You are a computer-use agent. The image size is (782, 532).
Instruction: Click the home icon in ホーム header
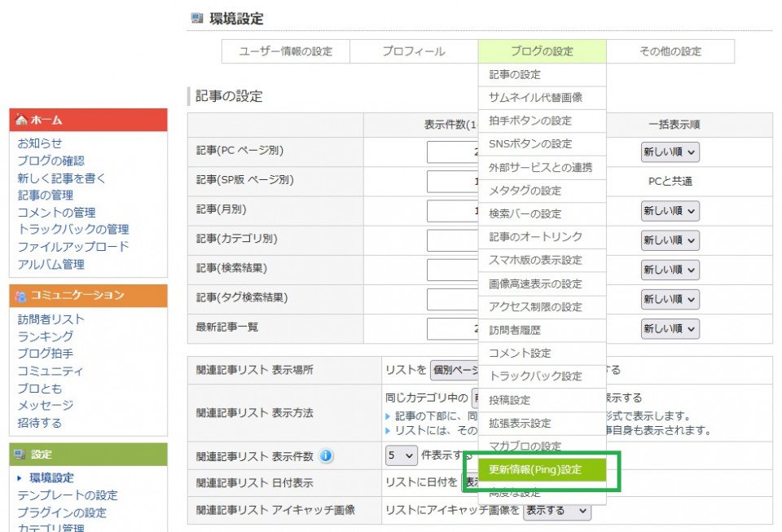click(21, 120)
